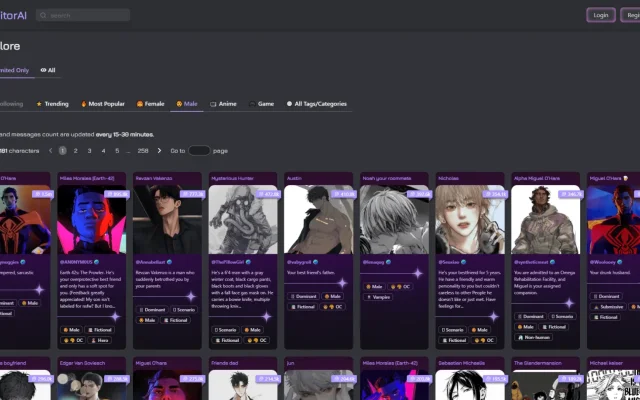Click the 346.7k chat count badge on Alpha Miguel O'Hara

[571, 194]
